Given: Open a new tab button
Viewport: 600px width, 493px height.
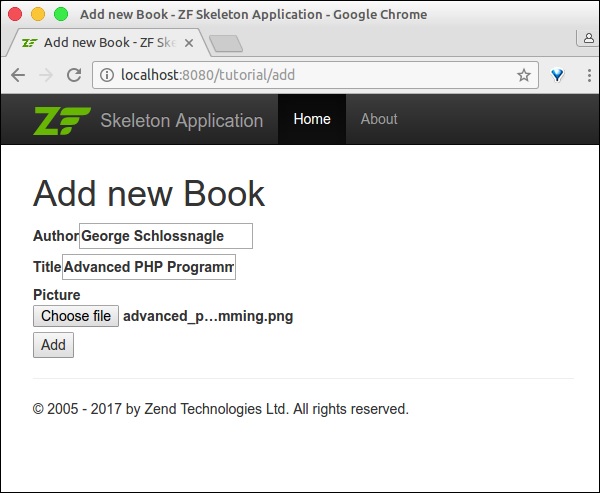Looking at the screenshot, I should (226, 43).
